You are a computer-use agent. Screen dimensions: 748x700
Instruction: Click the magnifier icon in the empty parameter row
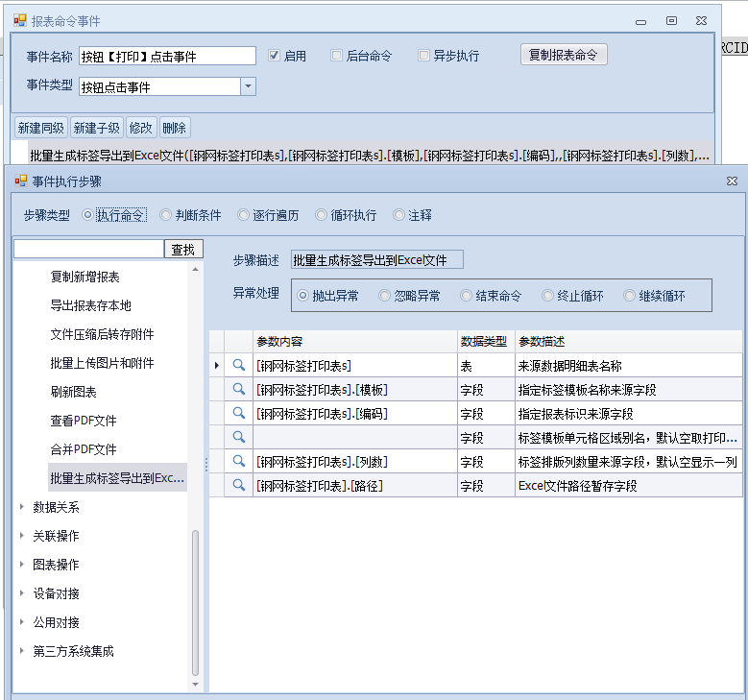tap(239, 437)
